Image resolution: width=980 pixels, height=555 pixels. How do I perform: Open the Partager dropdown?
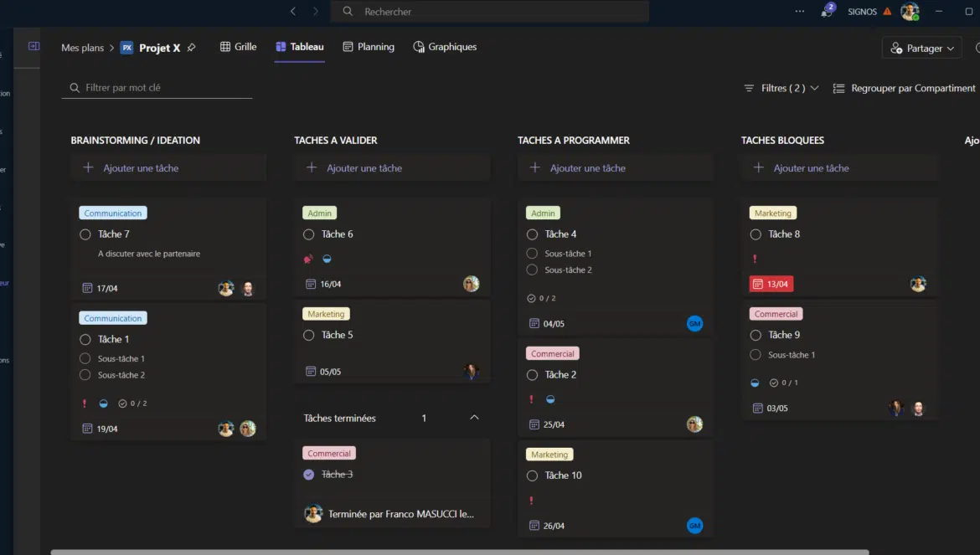click(x=921, y=49)
